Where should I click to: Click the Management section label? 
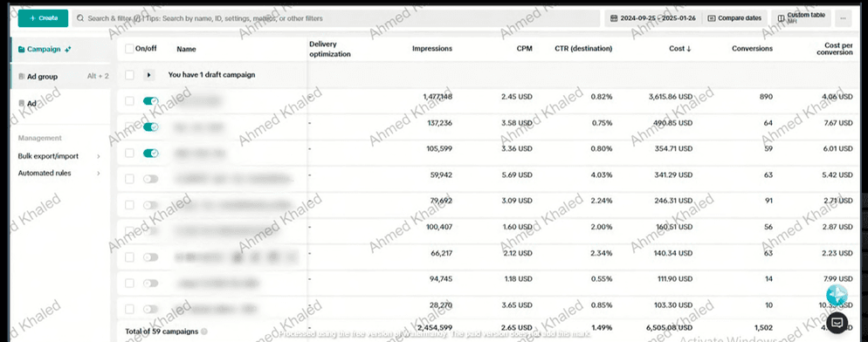40,138
